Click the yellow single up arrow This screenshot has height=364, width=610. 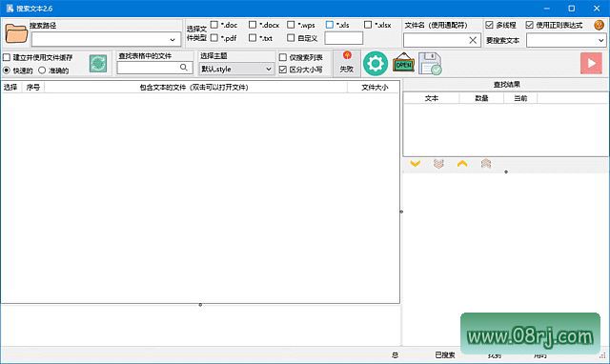click(462, 163)
